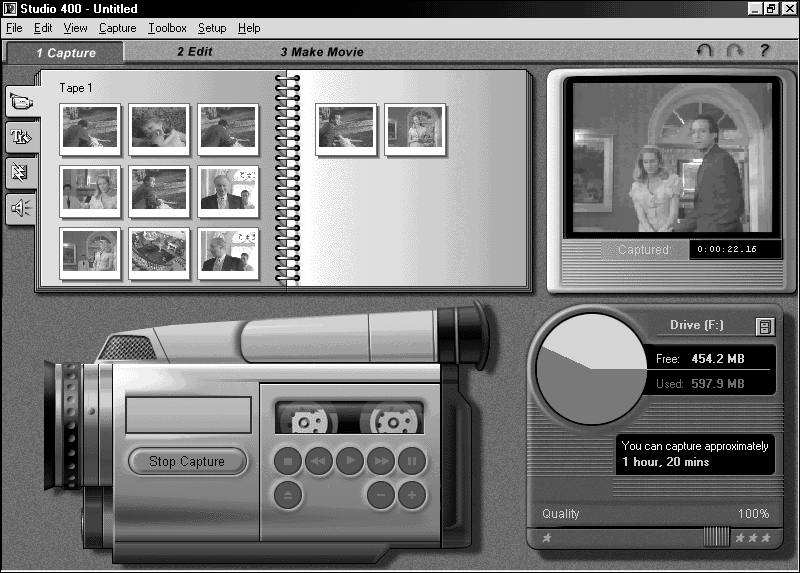This screenshot has height=573, width=800.
Task: Select first thumbnail on right album page
Action: pyautogui.click(x=346, y=130)
